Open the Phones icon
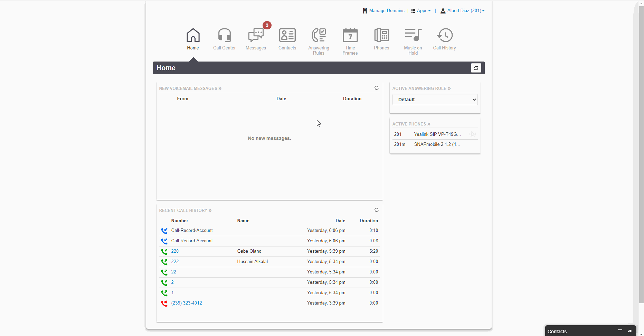 [x=381, y=35]
